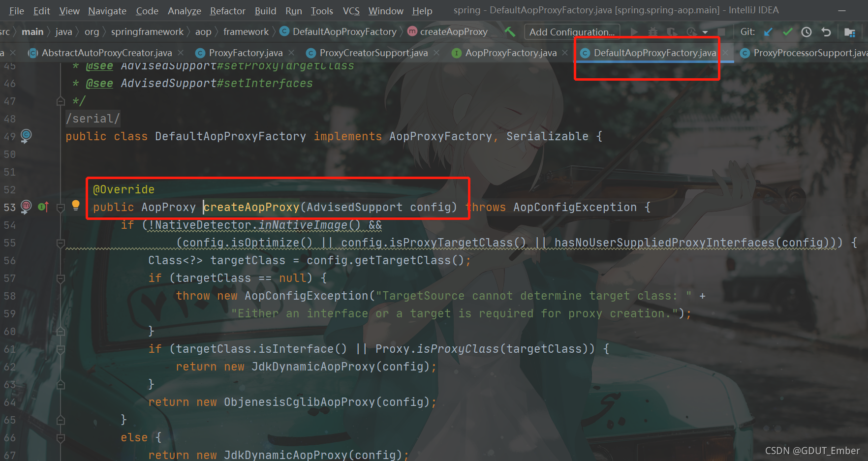868x461 pixels.
Task: Open the Code menu
Action: [x=147, y=10]
